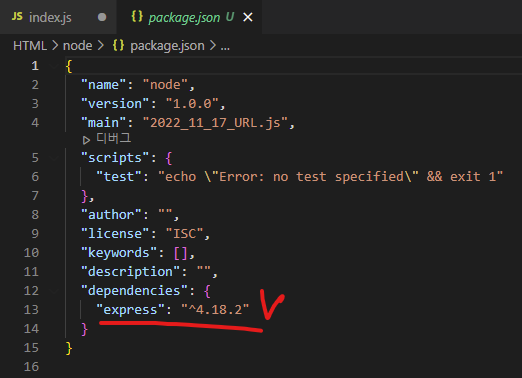Open the node breadcrumb folder
The width and height of the screenshot is (522, 378).
tap(77, 46)
